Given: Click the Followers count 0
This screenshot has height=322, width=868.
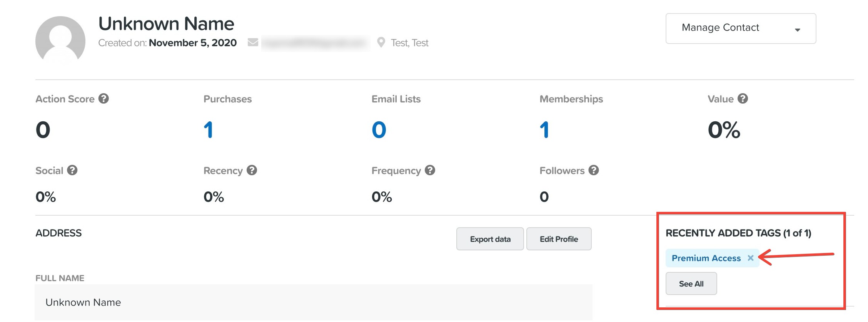Looking at the screenshot, I should click(x=544, y=197).
